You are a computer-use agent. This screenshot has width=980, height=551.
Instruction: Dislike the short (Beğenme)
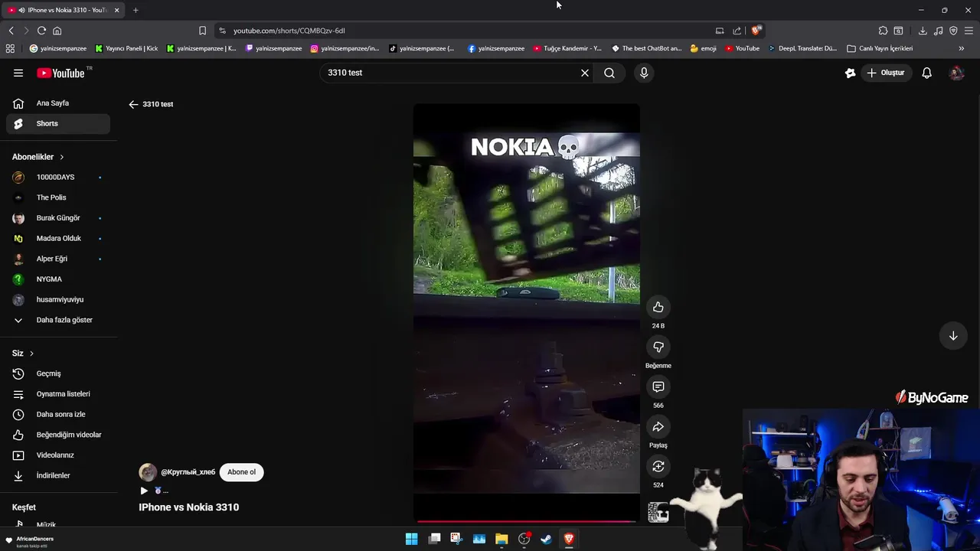coord(658,347)
